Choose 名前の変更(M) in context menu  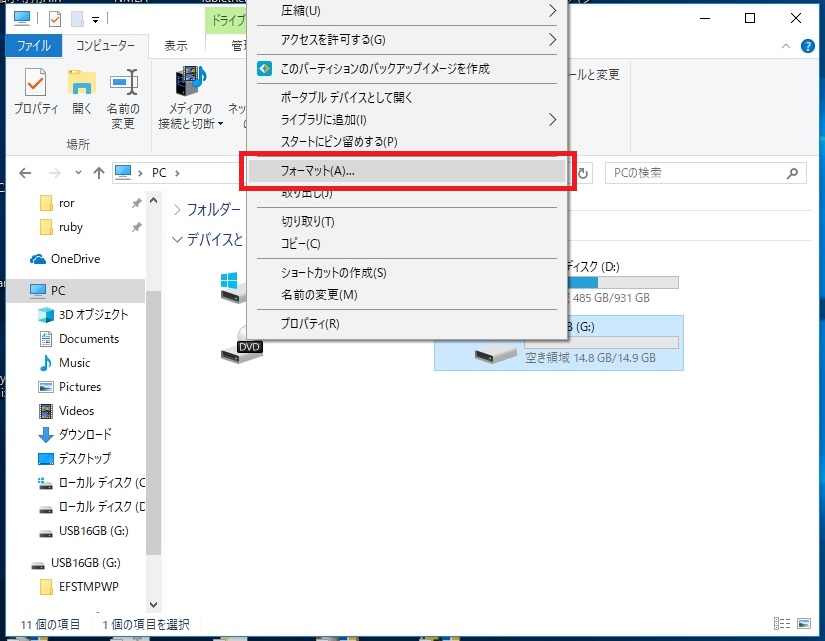(407, 295)
